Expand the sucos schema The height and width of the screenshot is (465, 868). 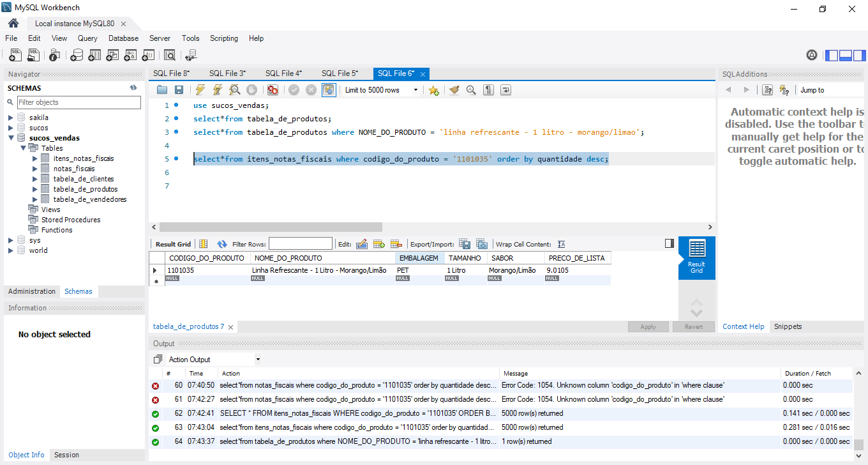[x=11, y=128]
